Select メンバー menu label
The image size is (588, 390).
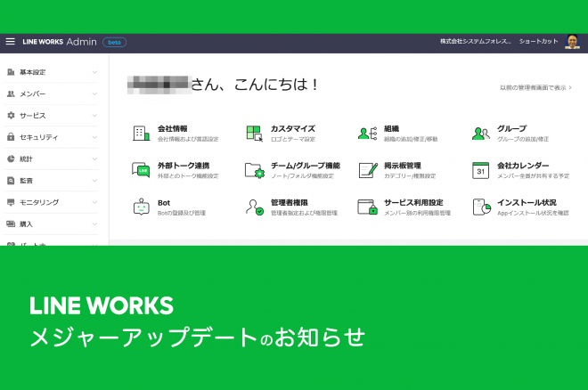(33, 94)
